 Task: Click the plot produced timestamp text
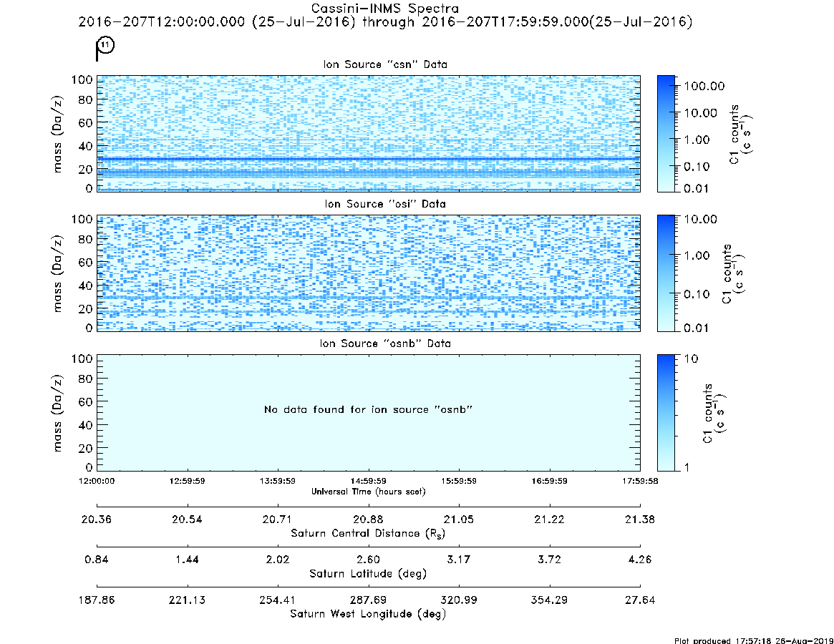pyautogui.click(x=754, y=640)
